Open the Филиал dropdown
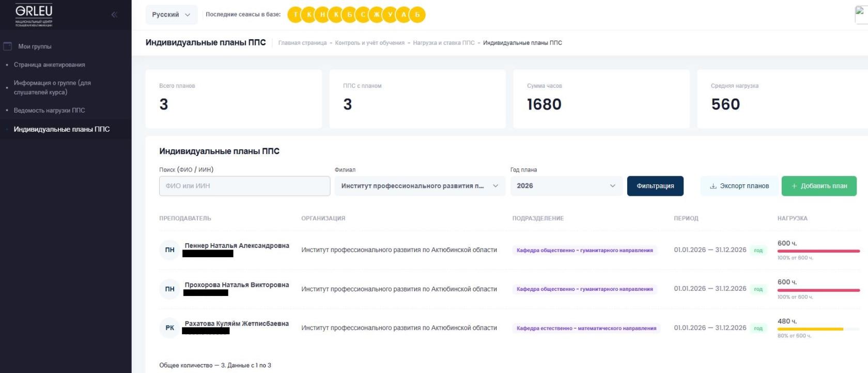 (x=420, y=186)
